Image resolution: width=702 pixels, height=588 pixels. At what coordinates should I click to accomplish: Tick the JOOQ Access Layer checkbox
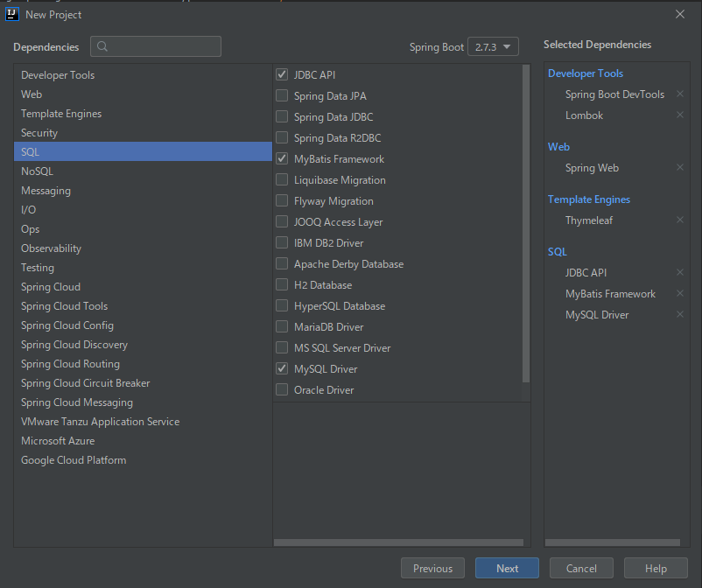click(x=282, y=221)
